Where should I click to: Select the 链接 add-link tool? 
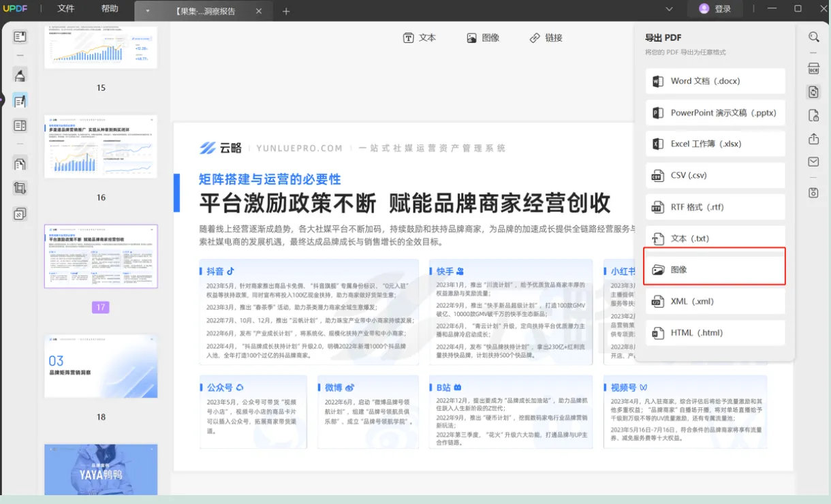[x=546, y=38]
